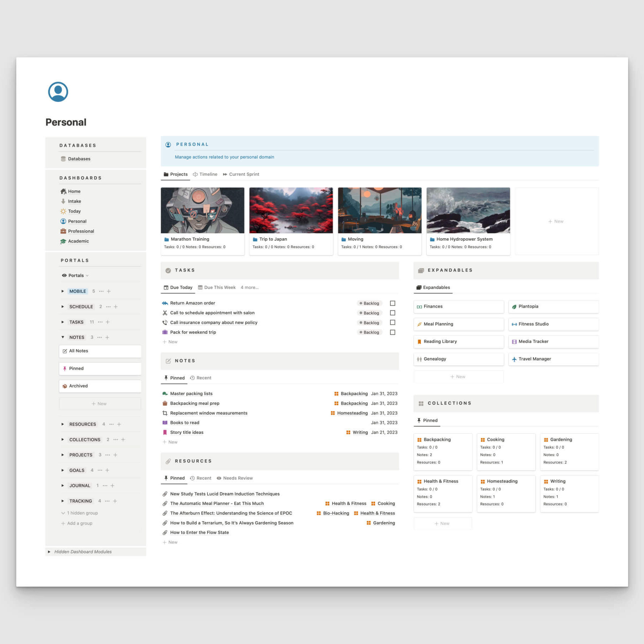Open the Finances expandable page
This screenshot has height=644, width=644.
(x=458, y=307)
